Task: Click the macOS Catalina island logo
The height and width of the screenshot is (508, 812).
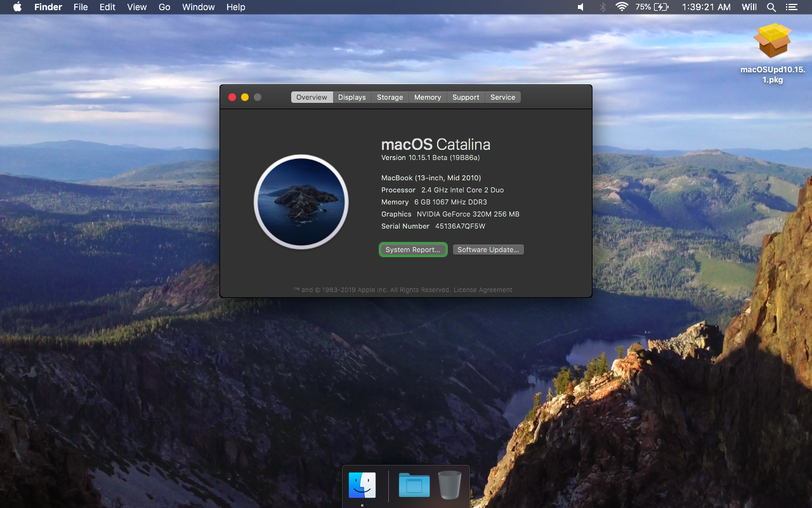Action: click(x=301, y=202)
